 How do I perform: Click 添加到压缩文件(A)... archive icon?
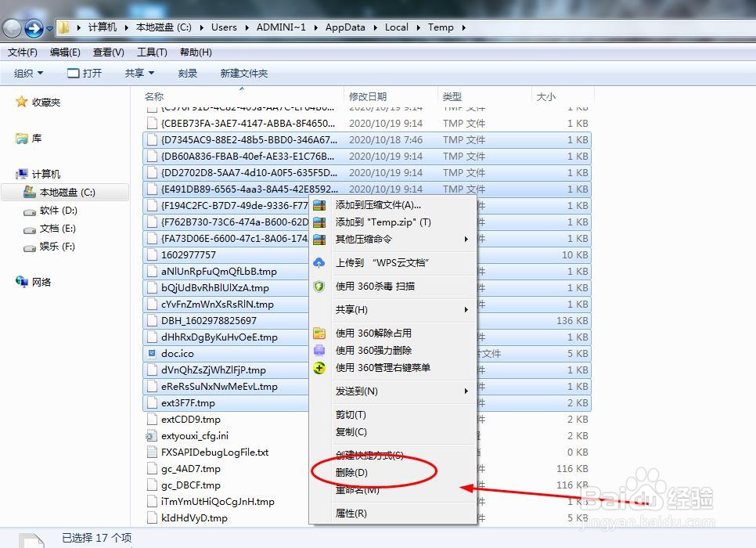(x=319, y=205)
